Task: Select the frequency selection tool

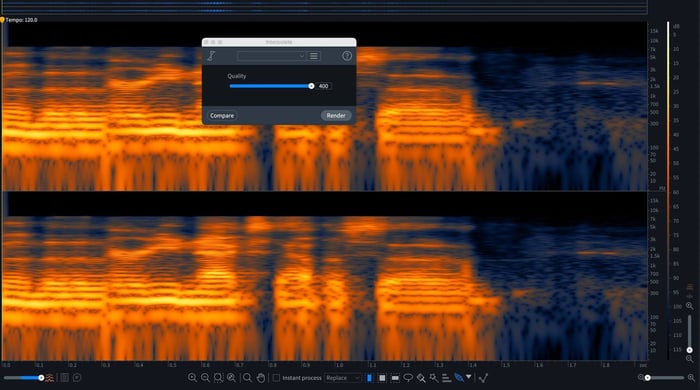Action: click(395, 378)
